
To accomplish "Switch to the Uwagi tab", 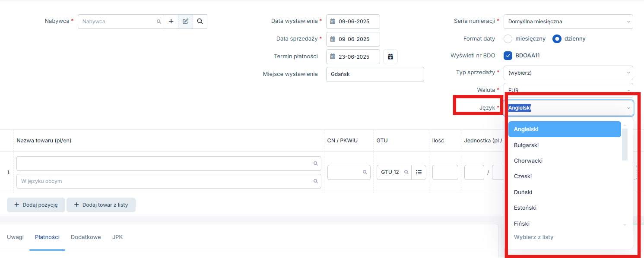I will coord(15,237).
